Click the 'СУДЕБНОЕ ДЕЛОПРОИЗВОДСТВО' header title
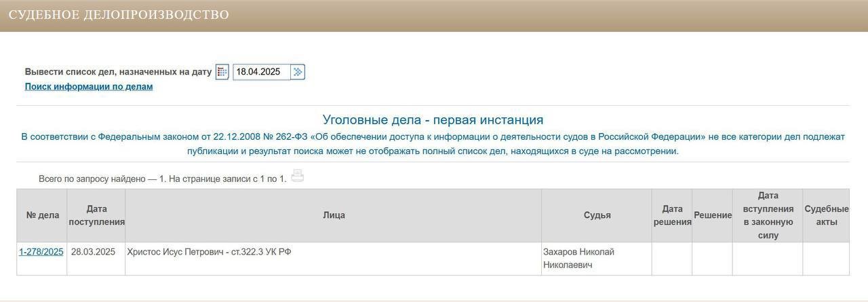This screenshot has width=868, height=302. point(119,15)
